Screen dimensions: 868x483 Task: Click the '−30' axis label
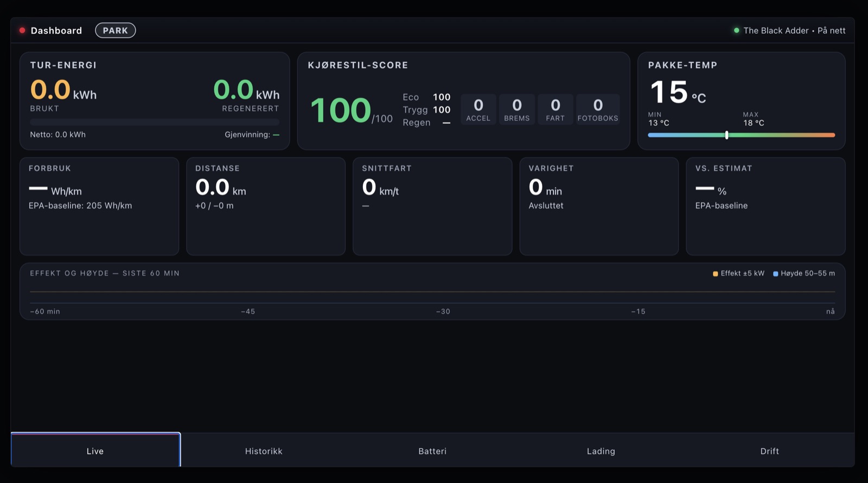pyautogui.click(x=443, y=312)
